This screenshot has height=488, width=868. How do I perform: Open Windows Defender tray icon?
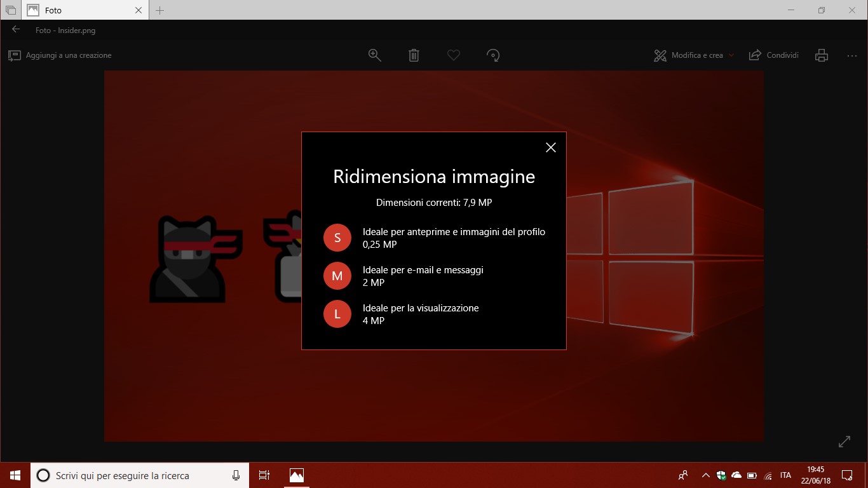721,475
